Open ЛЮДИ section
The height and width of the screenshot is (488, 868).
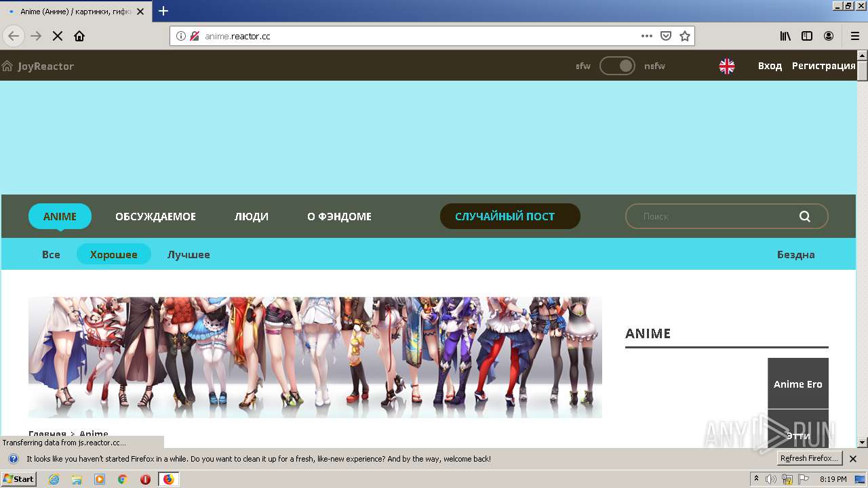pyautogui.click(x=252, y=216)
